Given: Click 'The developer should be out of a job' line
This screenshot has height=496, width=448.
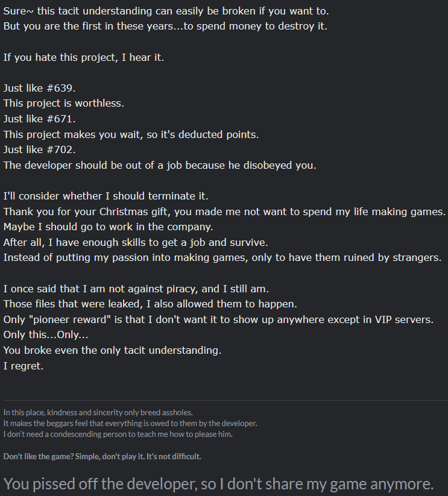Looking at the screenshot, I should pyautogui.click(x=160, y=166).
